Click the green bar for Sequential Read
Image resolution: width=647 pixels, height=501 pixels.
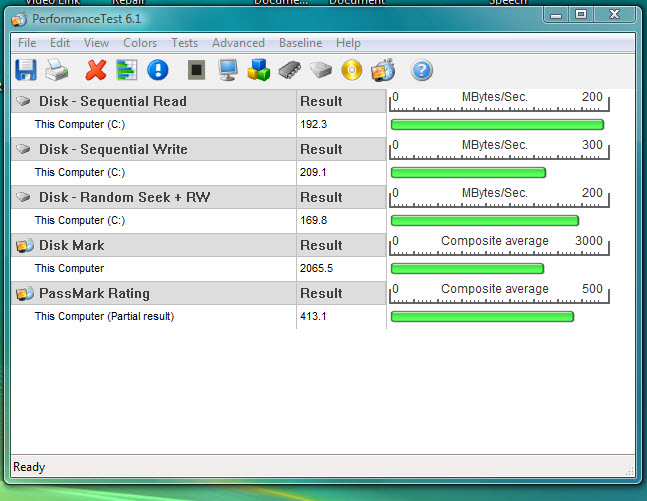pyautogui.click(x=497, y=125)
